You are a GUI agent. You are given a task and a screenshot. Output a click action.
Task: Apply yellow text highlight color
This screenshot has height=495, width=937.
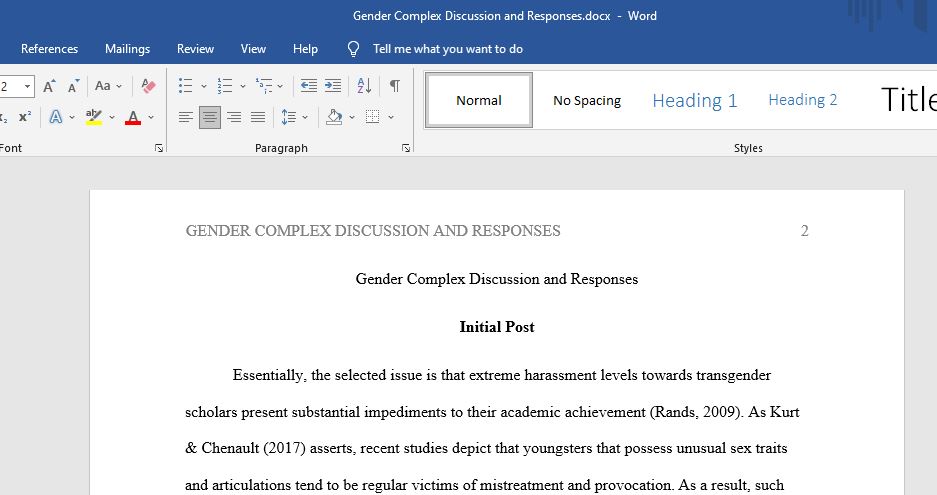tap(93, 117)
